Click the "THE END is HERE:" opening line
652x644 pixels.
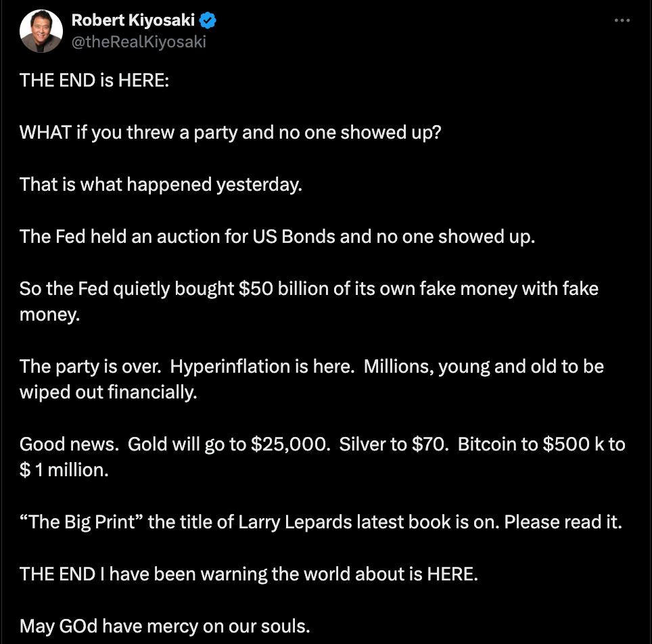(x=94, y=80)
